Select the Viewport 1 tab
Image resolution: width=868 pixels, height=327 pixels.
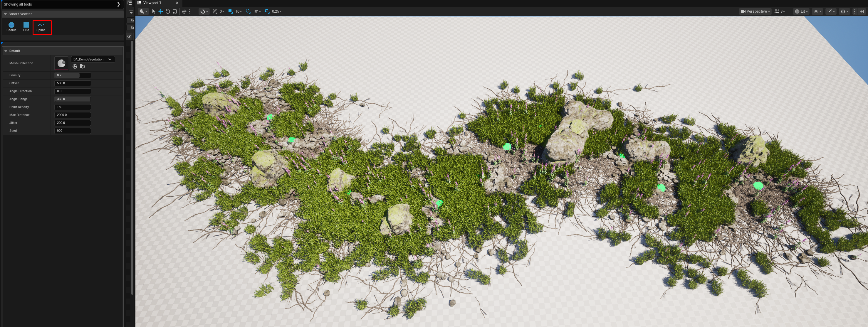pos(152,3)
